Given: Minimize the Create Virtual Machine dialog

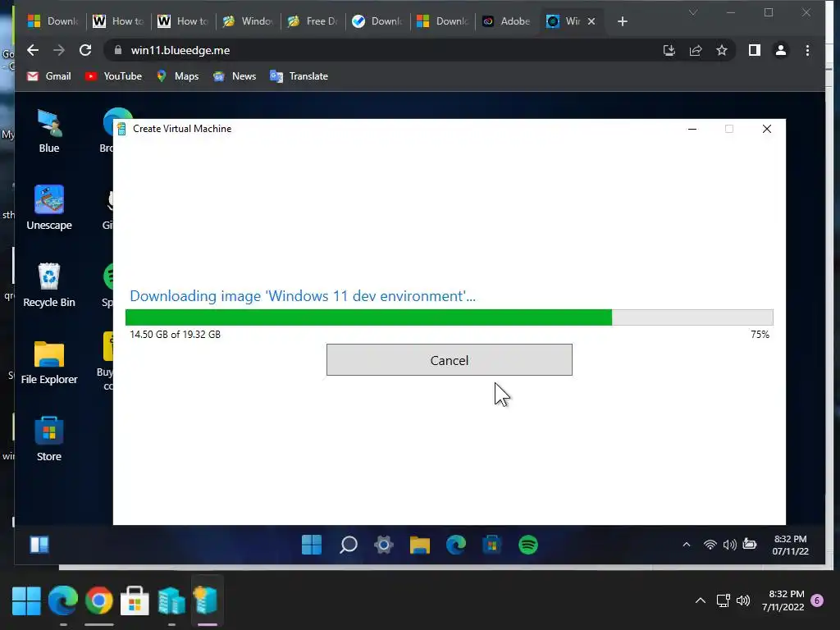Looking at the screenshot, I should tap(692, 129).
